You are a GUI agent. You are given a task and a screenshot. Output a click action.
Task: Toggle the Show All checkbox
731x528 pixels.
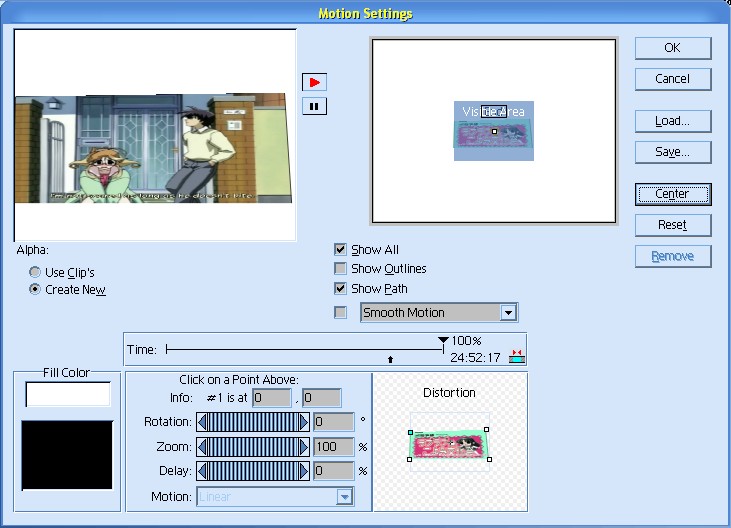340,249
